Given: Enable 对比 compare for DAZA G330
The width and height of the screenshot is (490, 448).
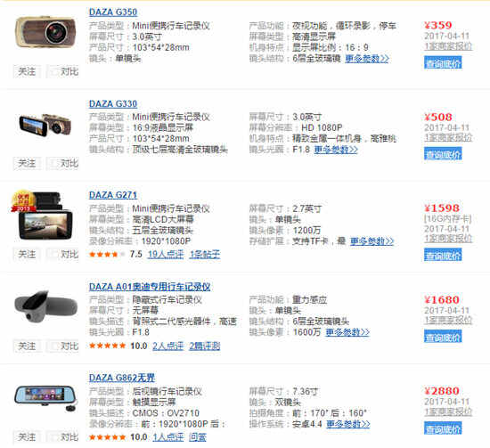Looking at the screenshot, I should point(54,163).
